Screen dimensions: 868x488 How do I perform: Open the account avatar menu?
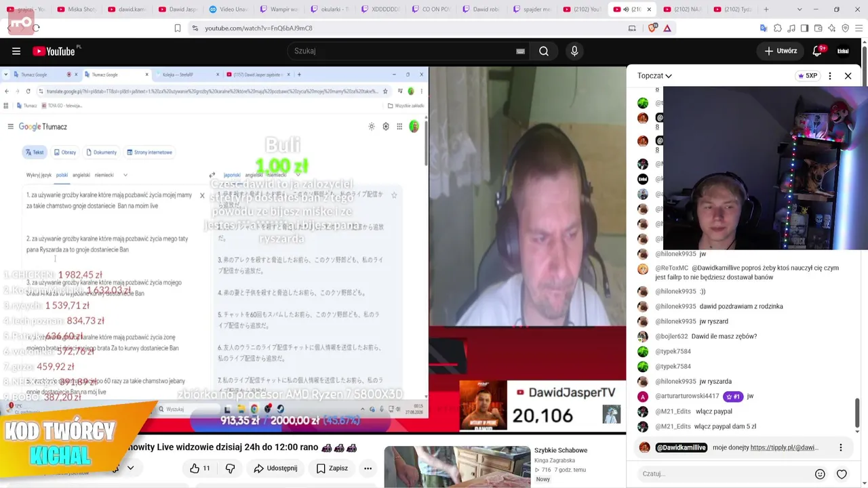pyautogui.click(x=843, y=51)
